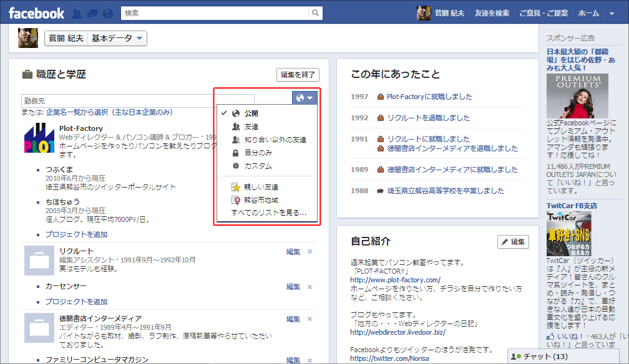The height and width of the screenshot is (364, 629).
Task: Open 菅間 紀夫 profile name in top bar
Action: 449,13
